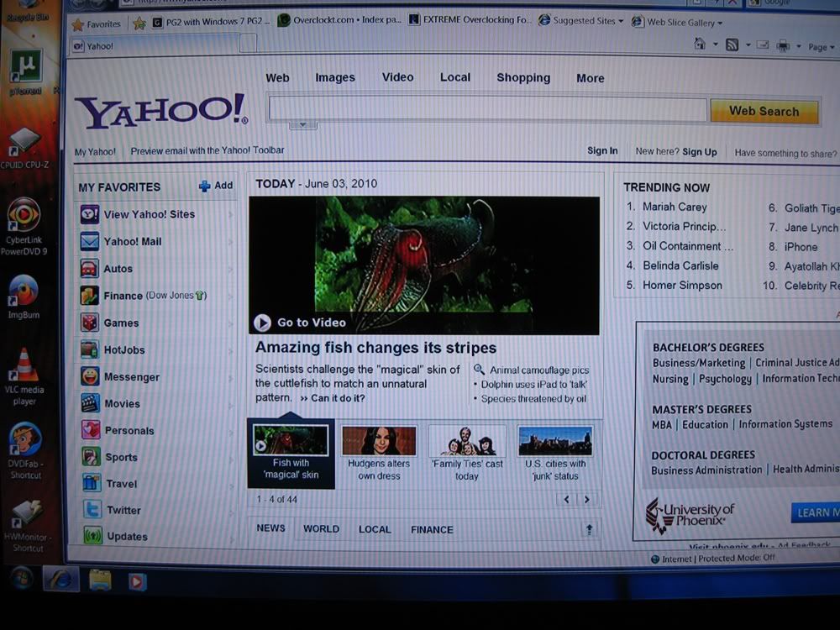The image size is (840, 630).
Task: Switch to the WORLD tab
Action: point(322,528)
